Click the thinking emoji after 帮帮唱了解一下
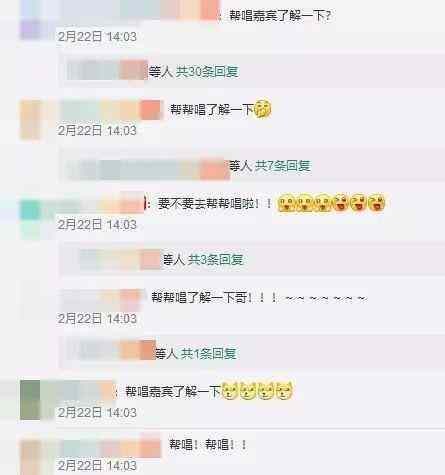The height and width of the screenshot is (475, 445). tap(263, 109)
